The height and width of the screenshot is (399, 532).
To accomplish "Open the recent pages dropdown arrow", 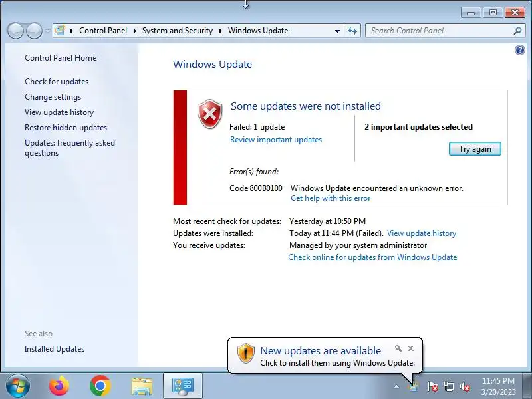I will [47, 31].
